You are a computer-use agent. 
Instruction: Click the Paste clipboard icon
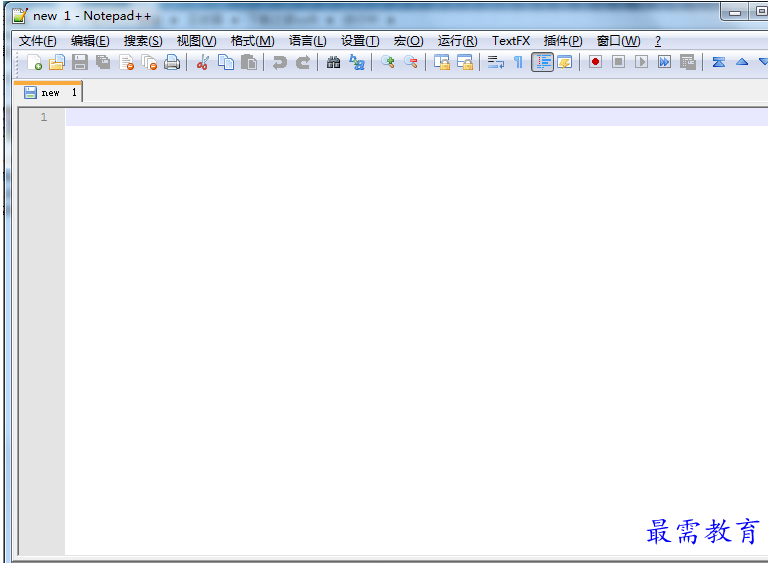click(x=249, y=62)
